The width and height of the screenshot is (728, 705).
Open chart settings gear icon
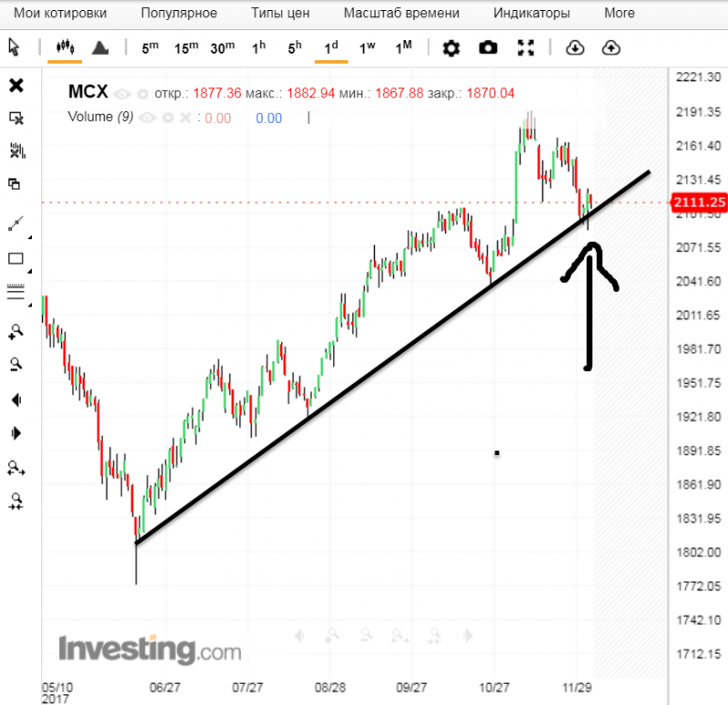click(450, 48)
